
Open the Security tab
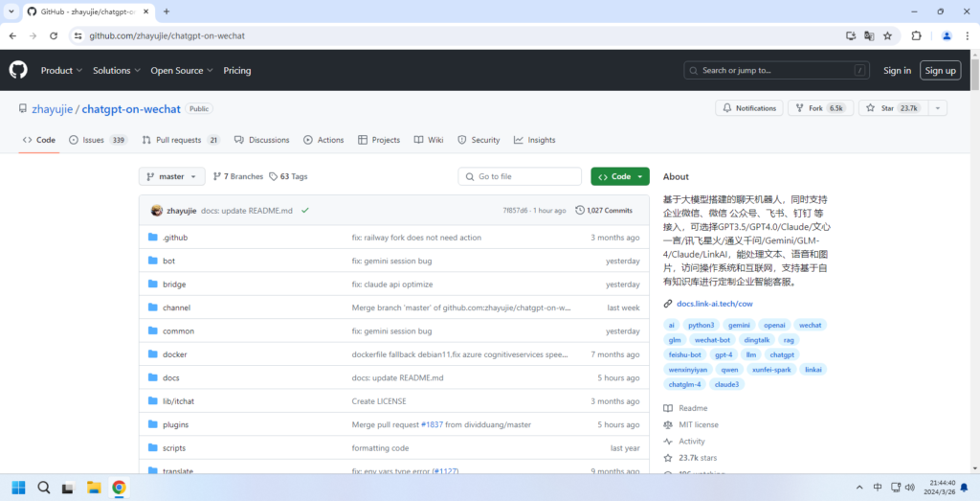tap(479, 140)
